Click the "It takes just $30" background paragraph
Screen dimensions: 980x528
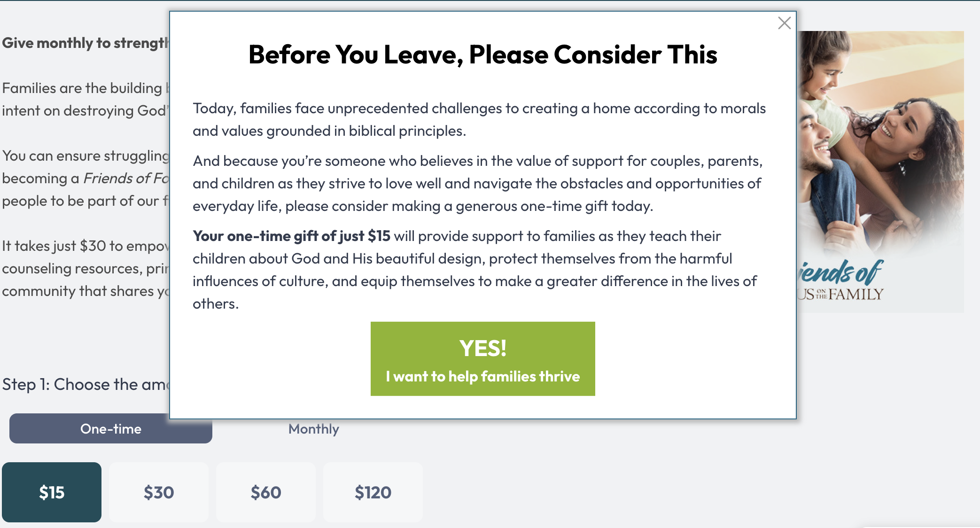pos(85,268)
